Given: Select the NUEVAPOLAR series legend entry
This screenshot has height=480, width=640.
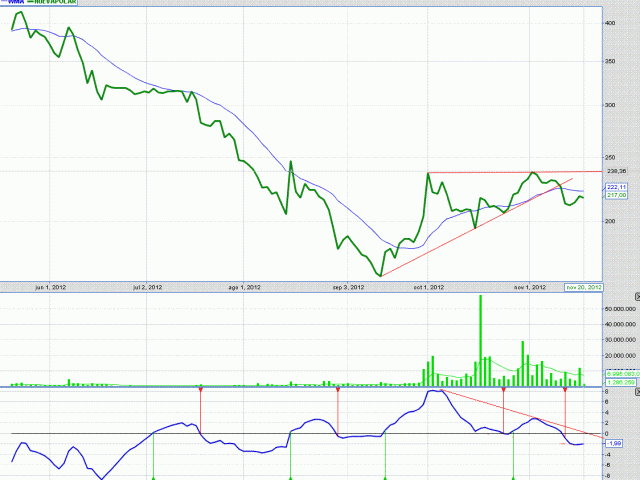Looking at the screenshot, I should 54,3.
